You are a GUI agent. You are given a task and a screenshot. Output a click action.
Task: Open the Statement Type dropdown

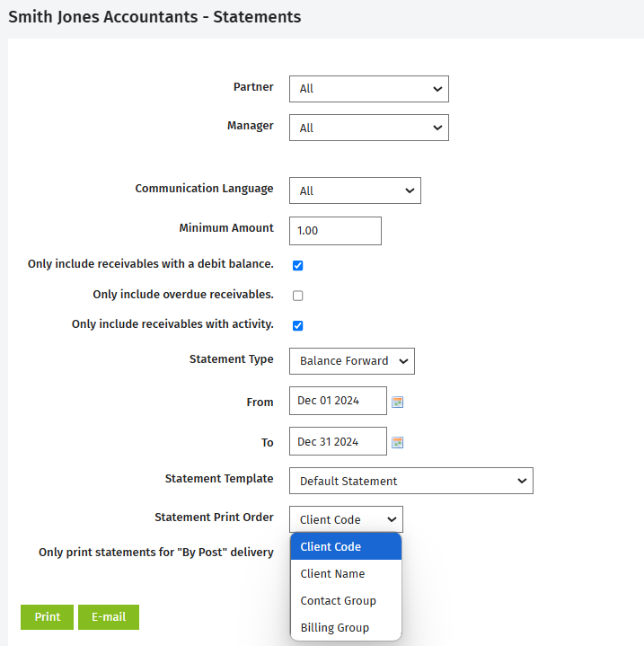[x=352, y=361]
